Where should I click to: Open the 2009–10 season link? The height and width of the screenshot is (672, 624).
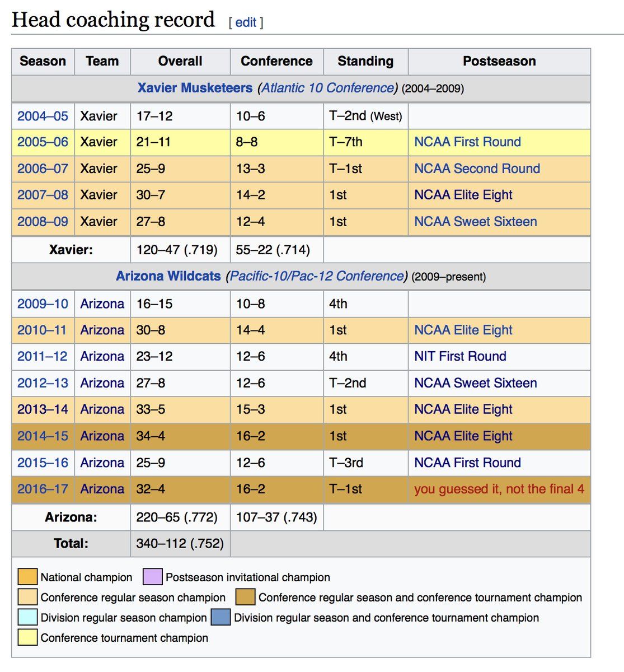point(43,304)
